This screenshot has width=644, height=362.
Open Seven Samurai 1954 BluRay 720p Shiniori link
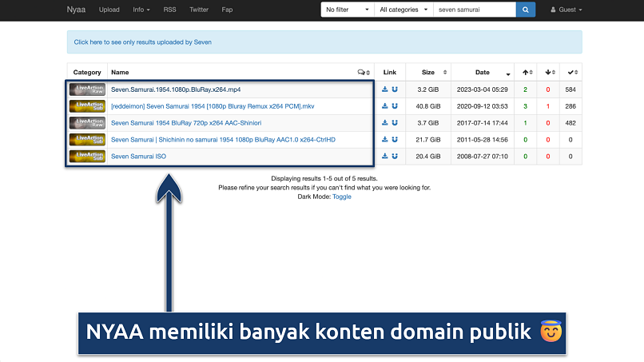pyautogui.click(x=186, y=123)
